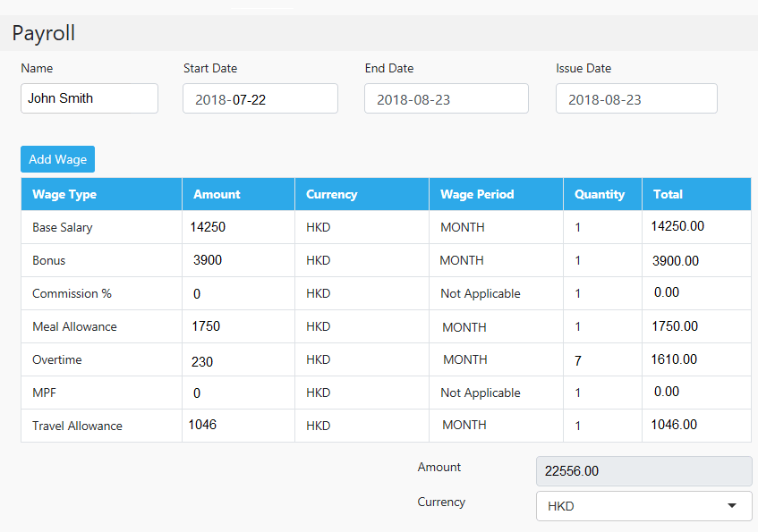Click the total Amount field showing 22556.00
Image resolution: width=758 pixels, height=532 pixels.
(x=644, y=471)
